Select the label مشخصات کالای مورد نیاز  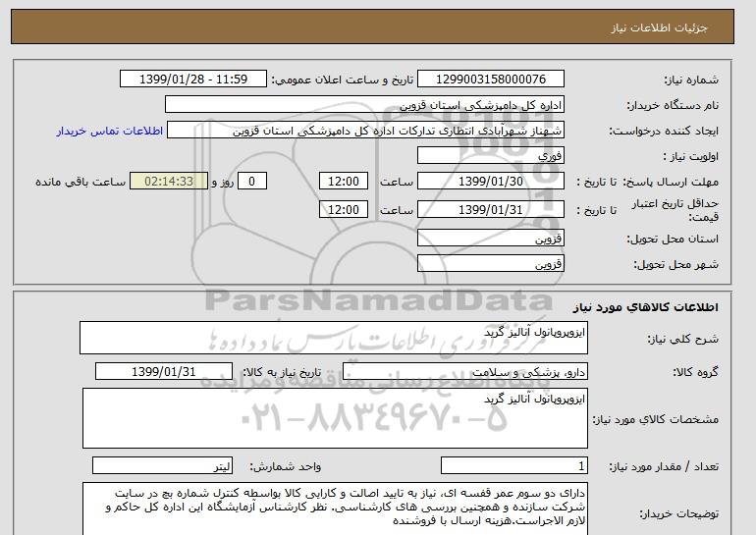pos(656,419)
